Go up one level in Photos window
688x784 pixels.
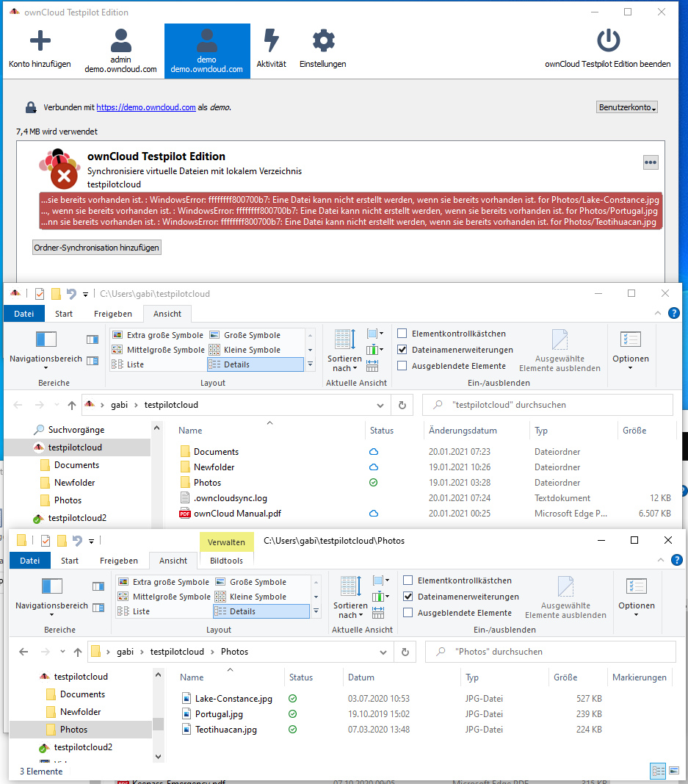pos(78,652)
